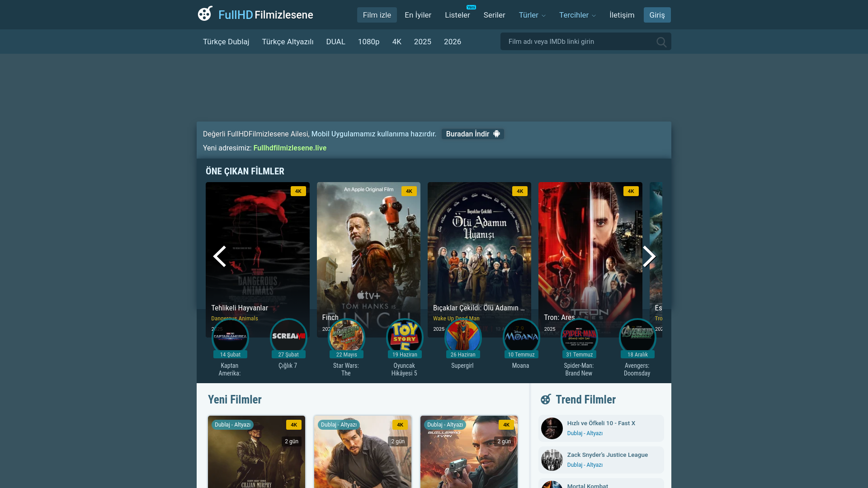Click the 4K badge on Finch poster

(x=409, y=191)
